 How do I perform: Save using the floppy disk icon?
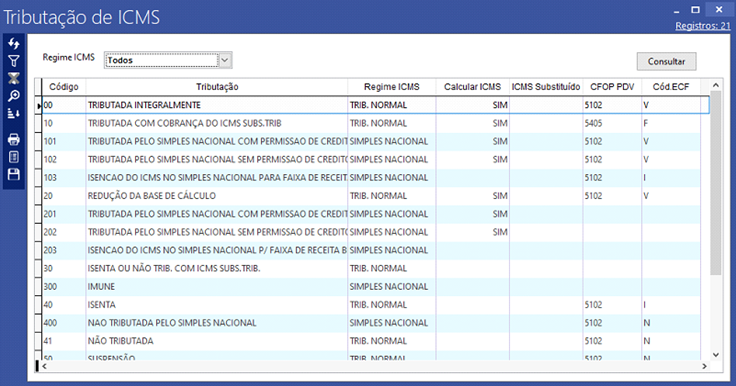[14, 174]
